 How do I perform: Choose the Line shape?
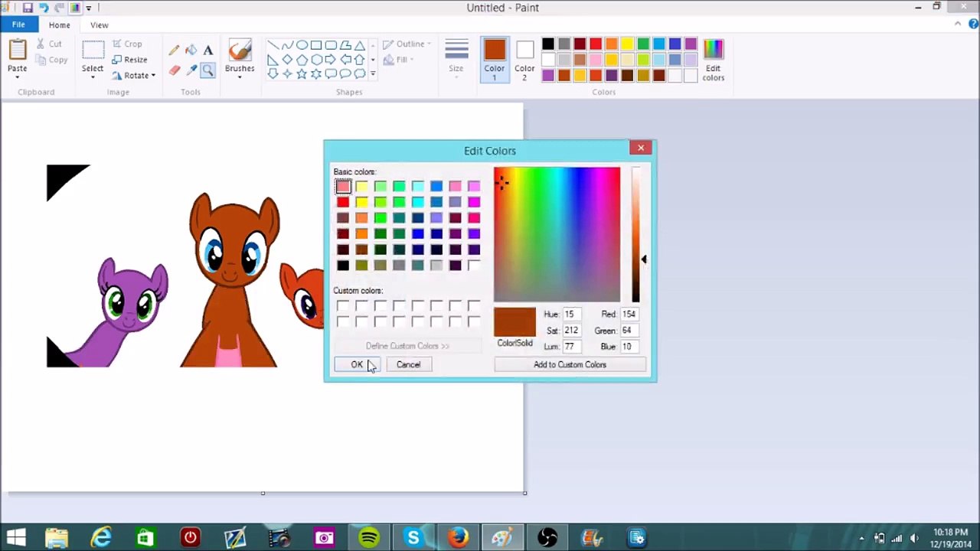point(273,45)
